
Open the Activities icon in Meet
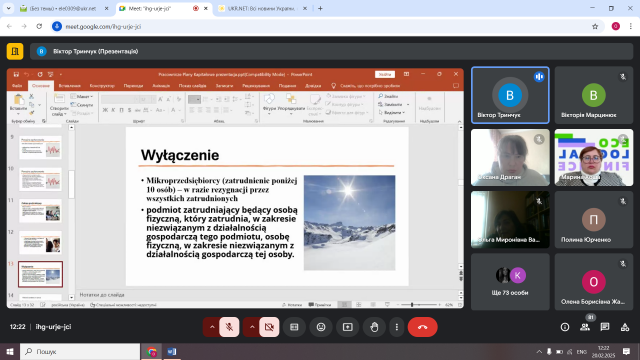click(x=625, y=327)
